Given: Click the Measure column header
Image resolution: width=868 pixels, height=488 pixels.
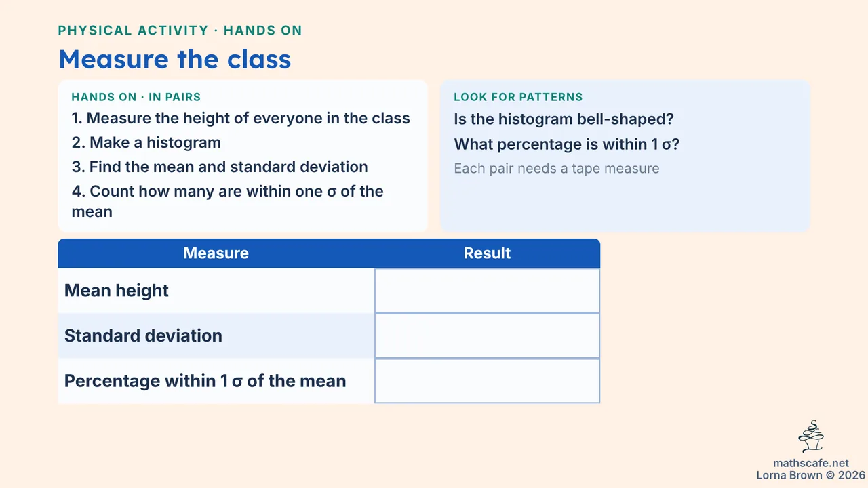Looking at the screenshot, I should tap(216, 253).
